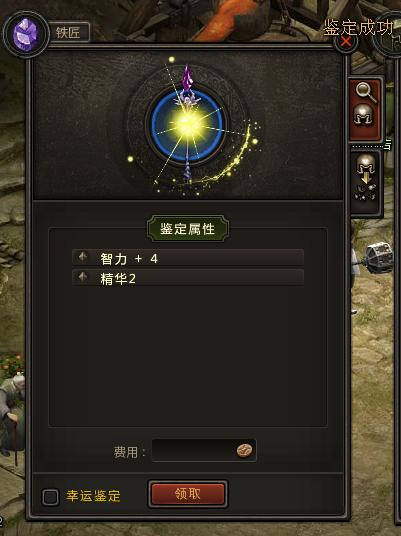Image resolution: width=401 pixels, height=536 pixels.
Task: Close the blacksmith appraisal window
Action: coord(346,41)
